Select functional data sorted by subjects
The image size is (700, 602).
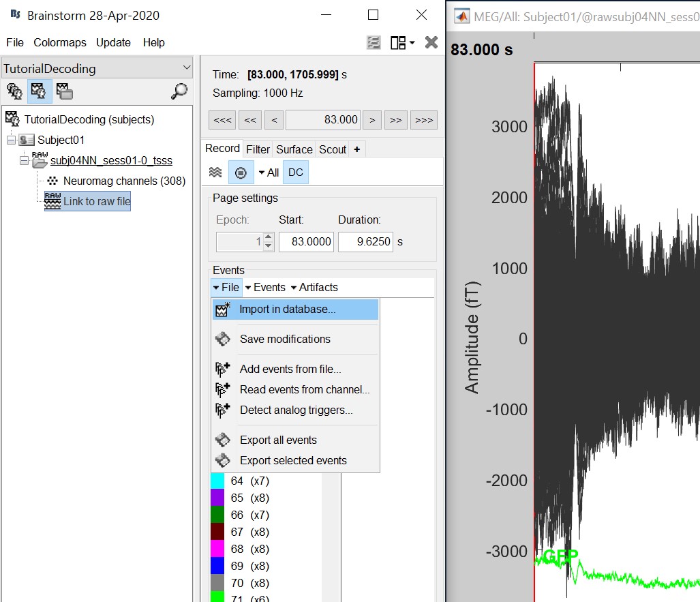pyautogui.click(x=39, y=91)
